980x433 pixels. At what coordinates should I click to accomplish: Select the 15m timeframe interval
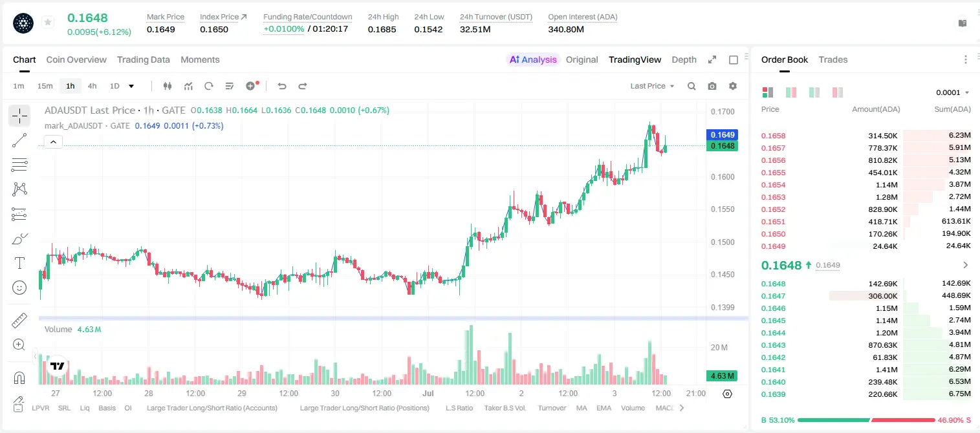(x=45, y=86)
